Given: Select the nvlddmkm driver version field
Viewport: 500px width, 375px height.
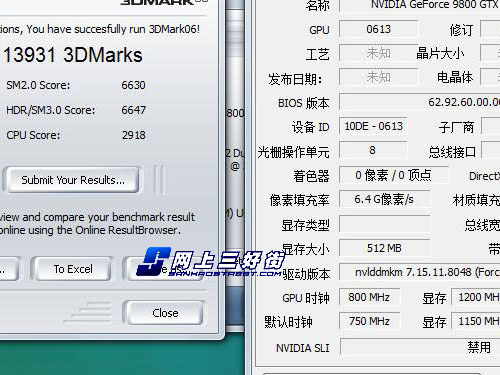Looking at the screenshot, I should click(x=420, y=272).
